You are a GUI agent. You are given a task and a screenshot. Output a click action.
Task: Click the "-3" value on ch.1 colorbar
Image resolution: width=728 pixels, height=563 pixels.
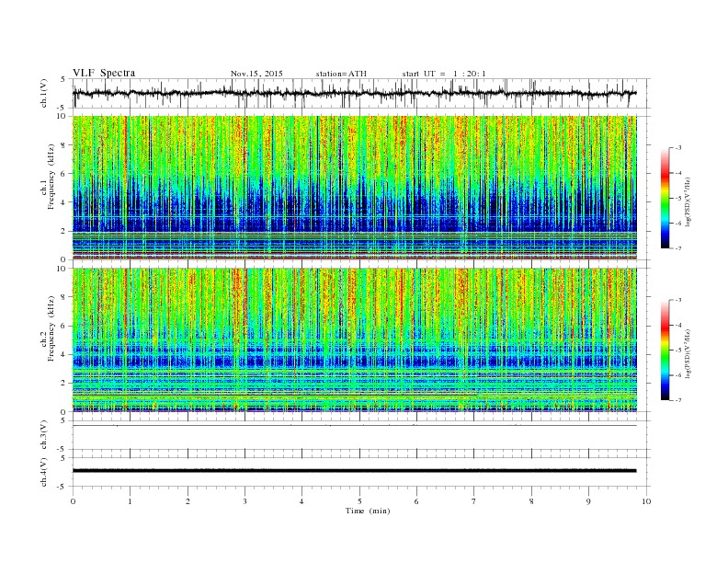tap(678, 148)
